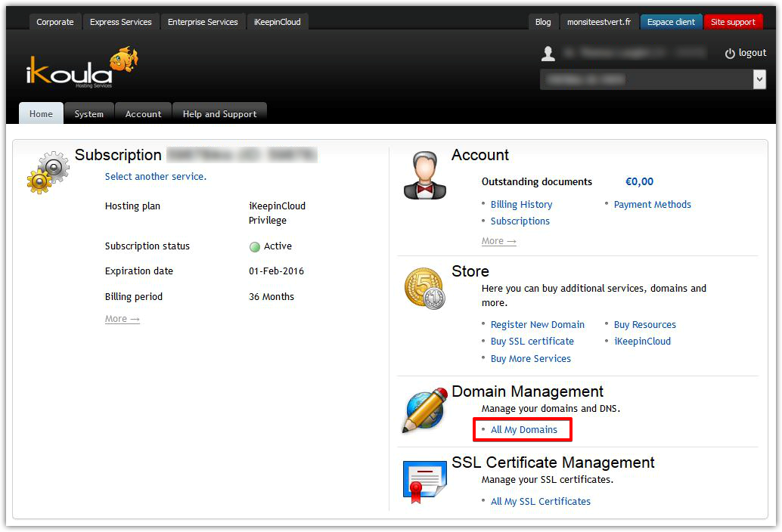Image resolution: width=782 pixels, height=532 pixels.
Task: Open the Account navigation tab
Action: (143, 114)
